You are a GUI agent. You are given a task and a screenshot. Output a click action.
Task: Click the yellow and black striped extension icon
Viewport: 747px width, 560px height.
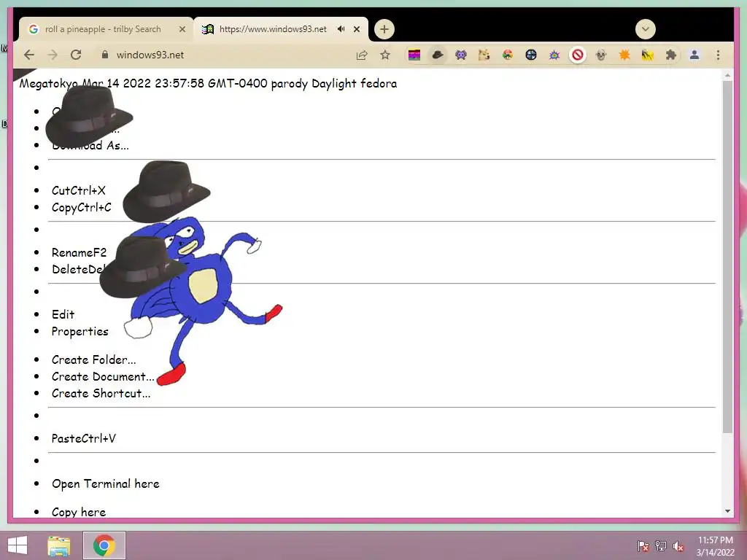[648, 55]
